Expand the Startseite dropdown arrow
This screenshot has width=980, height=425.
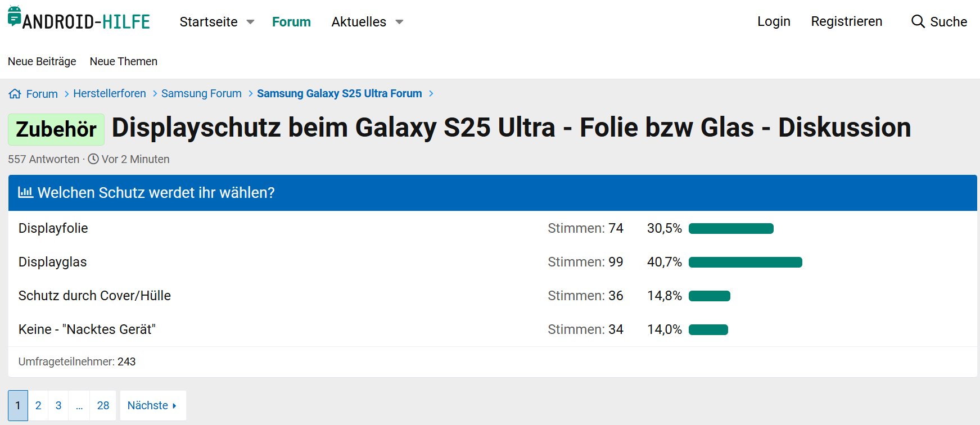(249, 21)
